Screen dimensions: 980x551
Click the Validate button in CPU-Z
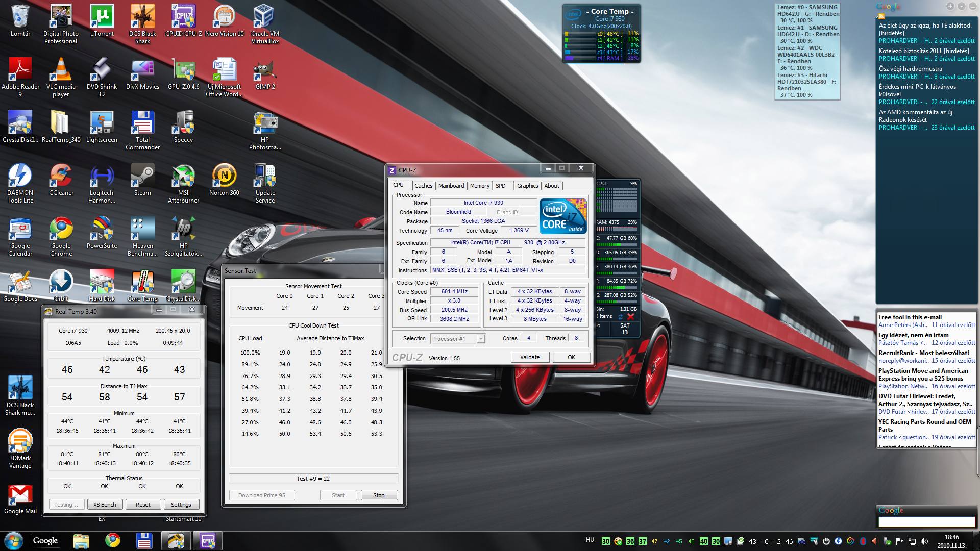530,357
